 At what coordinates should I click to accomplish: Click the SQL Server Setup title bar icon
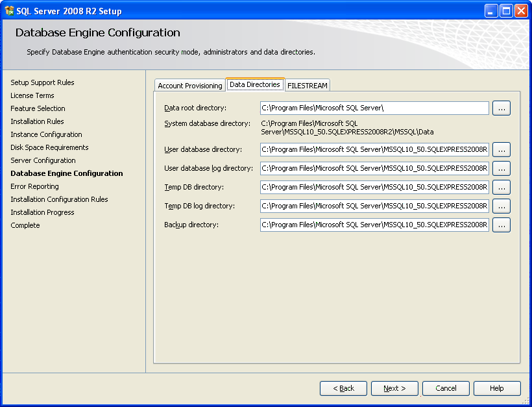pos(10,11)
